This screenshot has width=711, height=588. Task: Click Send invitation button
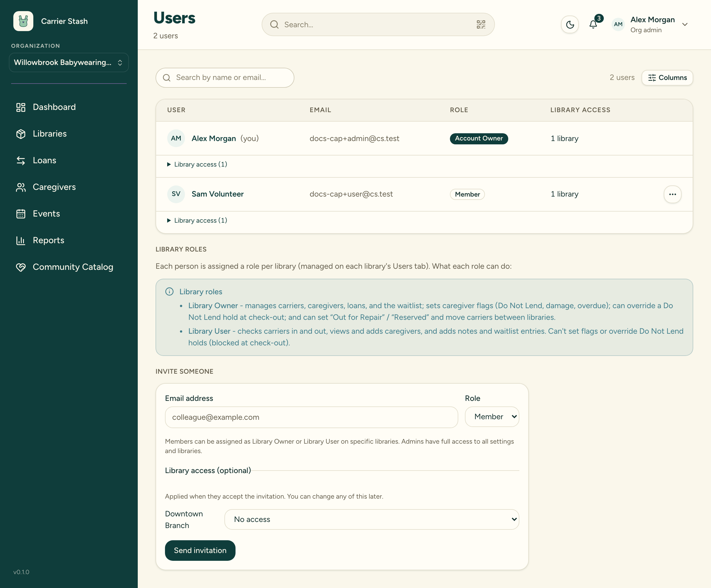(200, 551)
